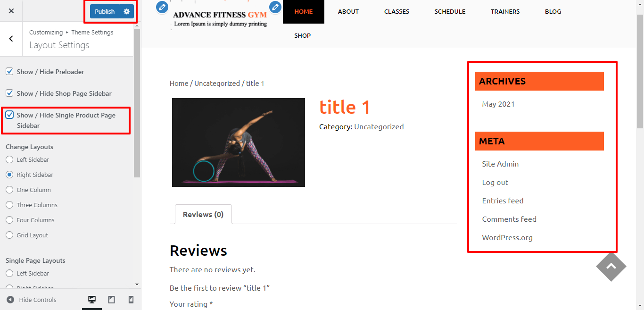Toggle Show / Hide Single Product Page Sidebar
Viewport: 644px width, 310px height.
tap(9, 115)
